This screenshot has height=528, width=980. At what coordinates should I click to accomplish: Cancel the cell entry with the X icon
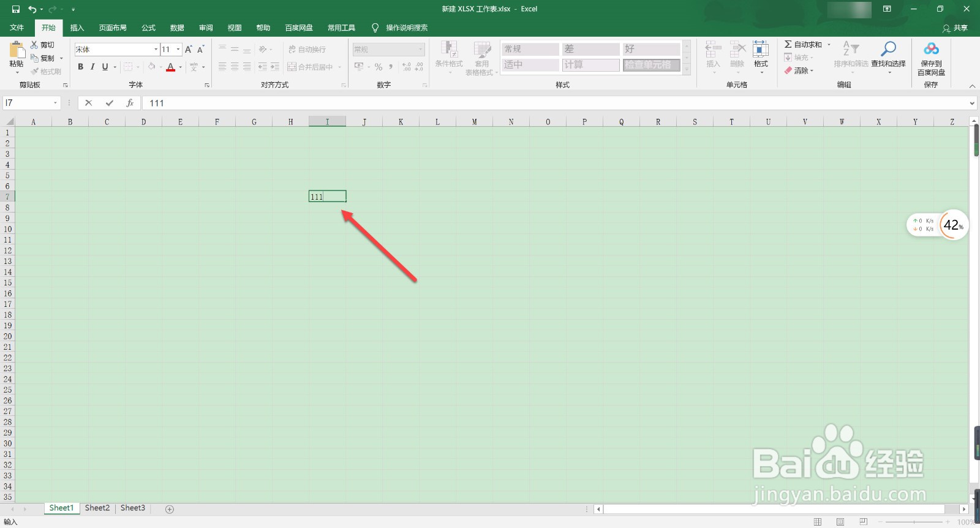(x=89, y=103)
